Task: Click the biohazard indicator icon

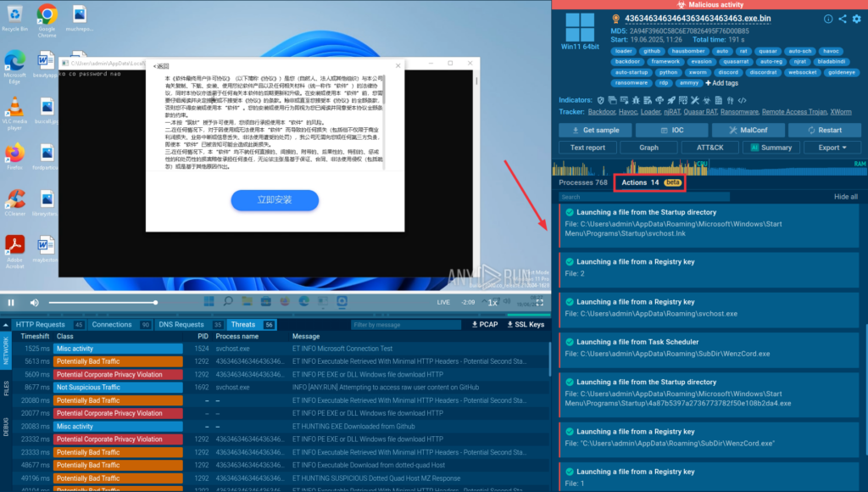Action: coord(706,100)
